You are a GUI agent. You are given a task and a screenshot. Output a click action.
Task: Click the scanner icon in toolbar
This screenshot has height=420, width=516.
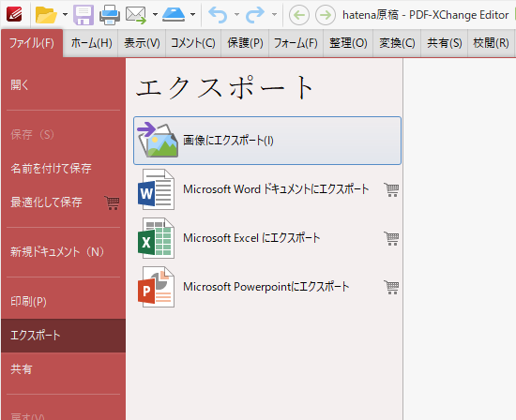(x=174, y=14)
